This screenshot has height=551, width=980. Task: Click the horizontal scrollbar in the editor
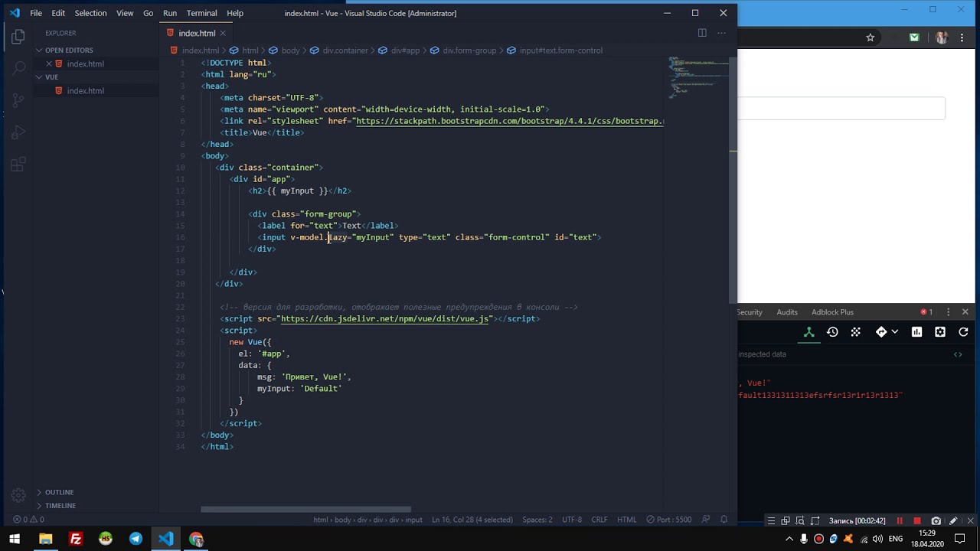click(305, 509)
